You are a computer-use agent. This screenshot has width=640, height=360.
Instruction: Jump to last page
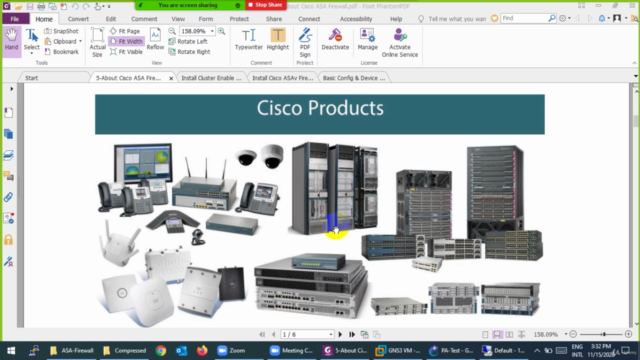pos(352,334)
